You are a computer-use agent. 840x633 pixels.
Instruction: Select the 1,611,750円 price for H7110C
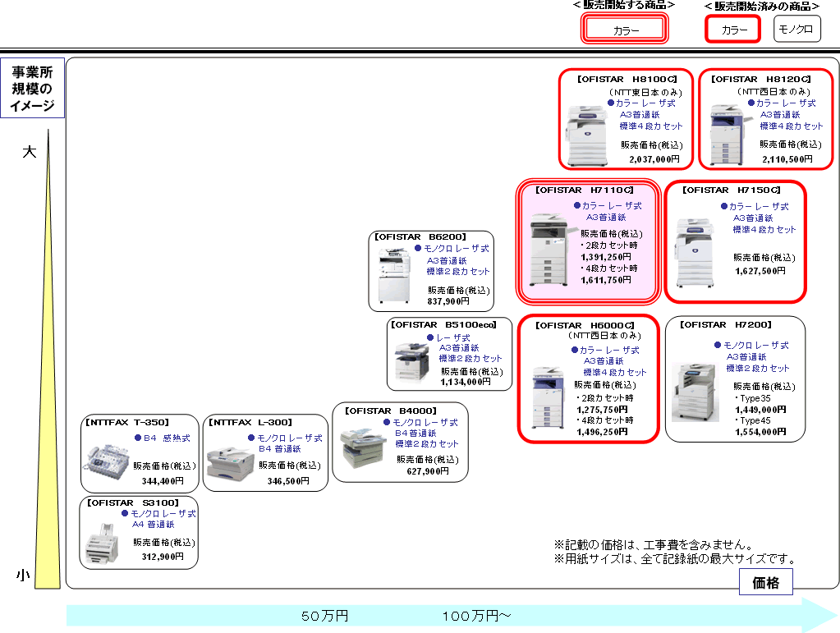(606, 280)
